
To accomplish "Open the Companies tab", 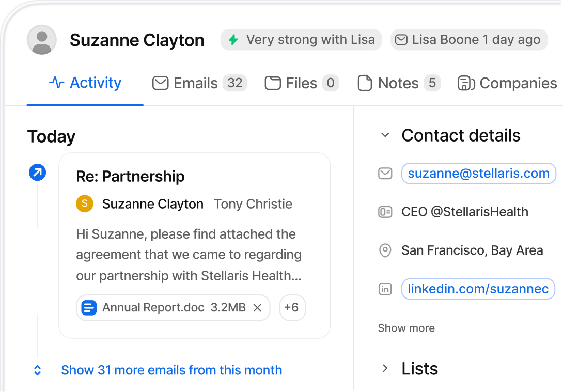I will click(x=508, y=83).
